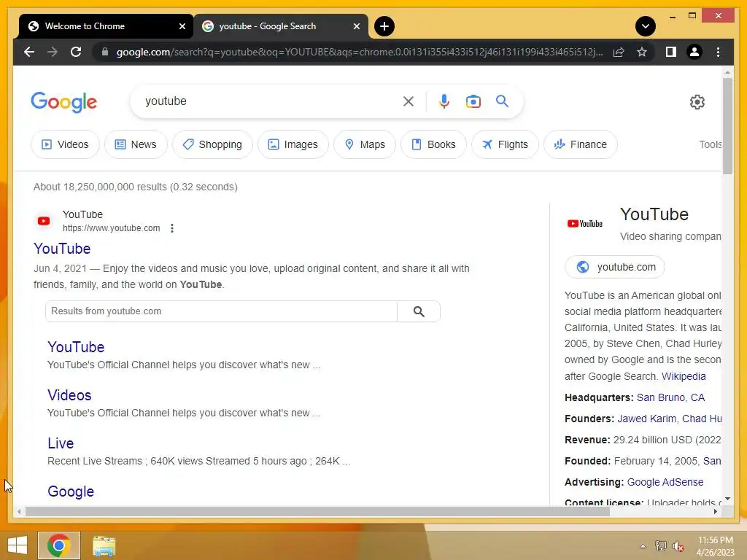
Task: Click the browser forward arrow
Action: 53,52
